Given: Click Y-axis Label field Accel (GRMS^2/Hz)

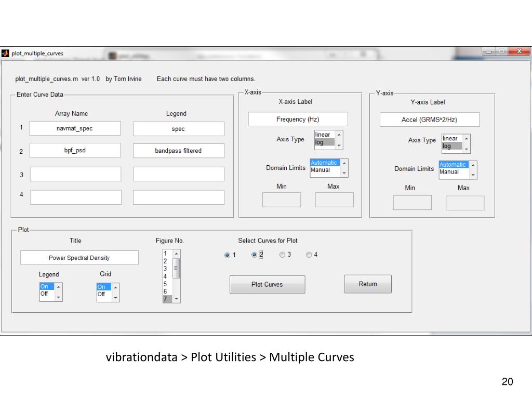Looking at the screenshot, I should (430, 119).
